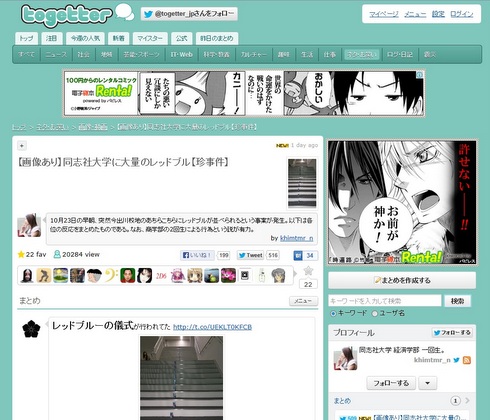Click the blonde anime girl avatar in the fav list
The image size is (490, 420).
point(195,275)
